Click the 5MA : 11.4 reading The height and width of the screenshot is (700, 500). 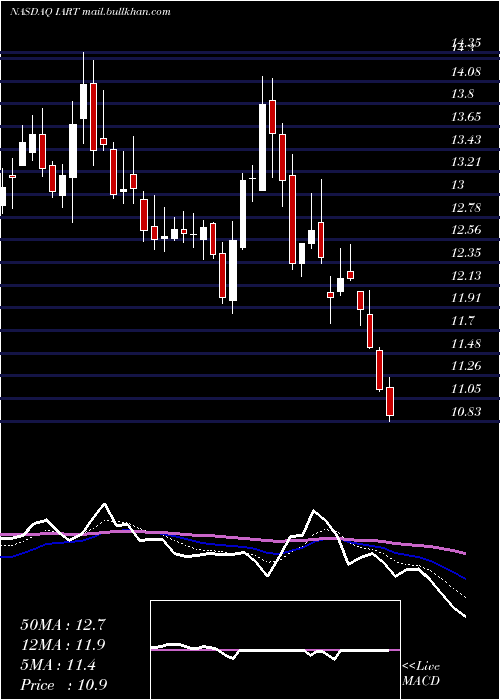[58, 665]
